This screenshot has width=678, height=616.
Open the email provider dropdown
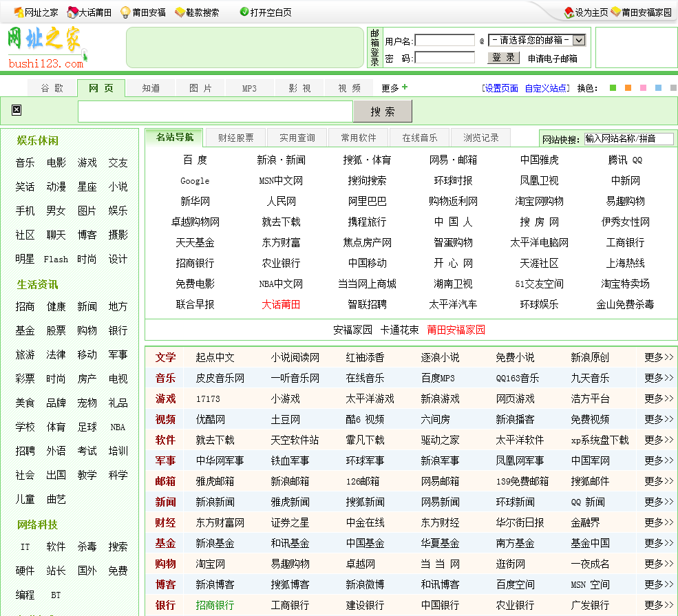[x=579, y=40]
